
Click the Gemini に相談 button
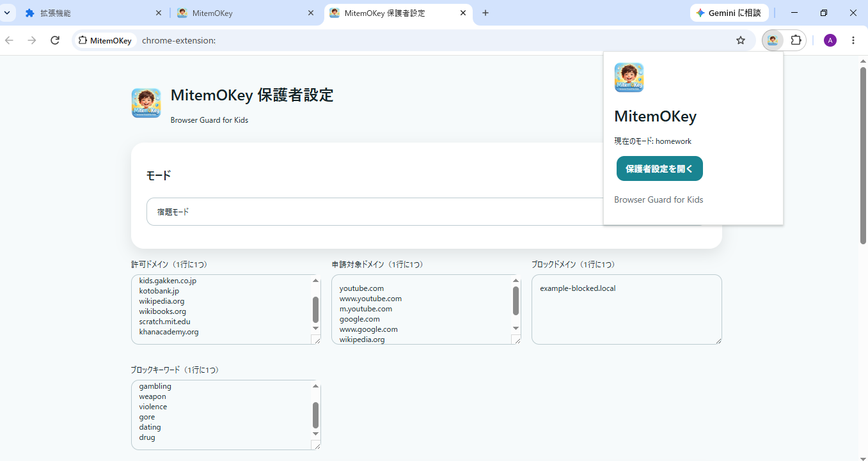[729, 13]
